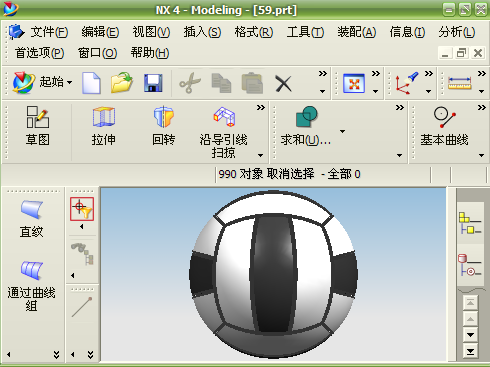Open the 装配(A) menu
Image resolution: width=490 pixels, height=367 pixels.
click(x=357, y=32)
